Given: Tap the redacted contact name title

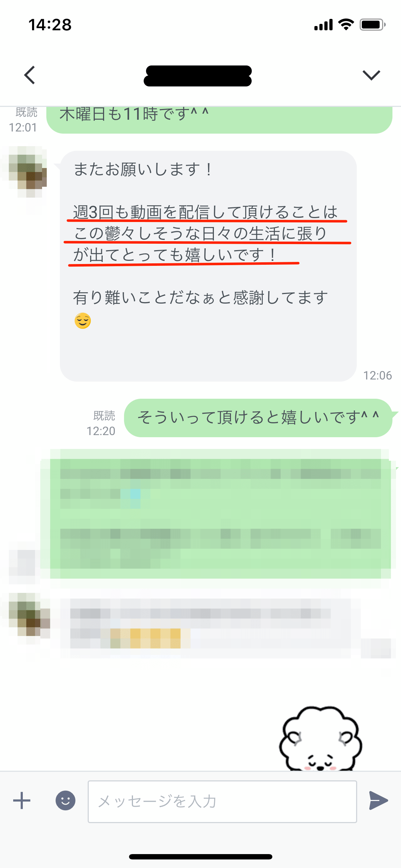Looking at the screenshot, I should pyautogui.click(x=198, y=76).
